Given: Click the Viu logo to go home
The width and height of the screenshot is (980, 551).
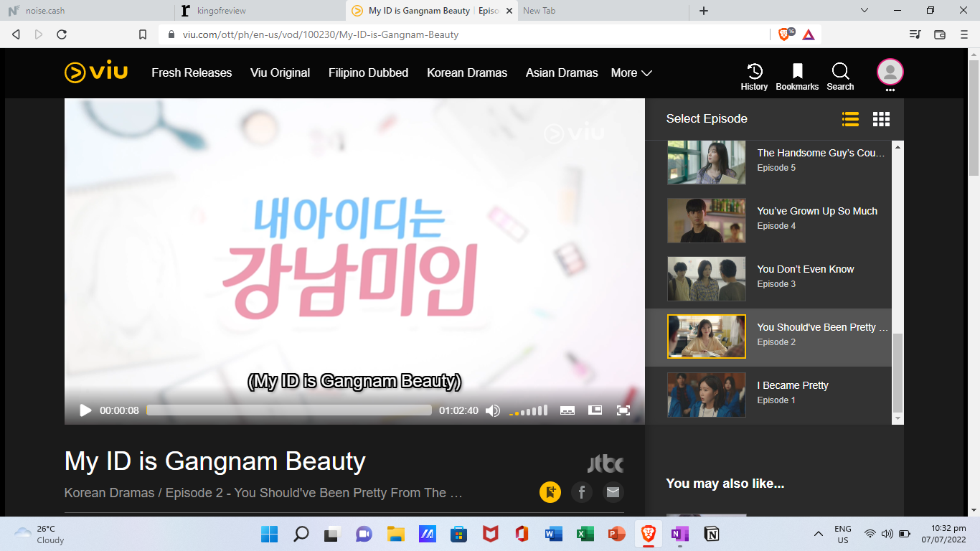Looking at the screenshot, I should point(96,72).
